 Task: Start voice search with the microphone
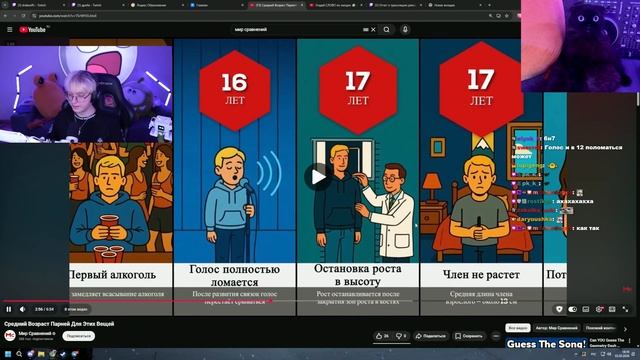tap(405, 29)
